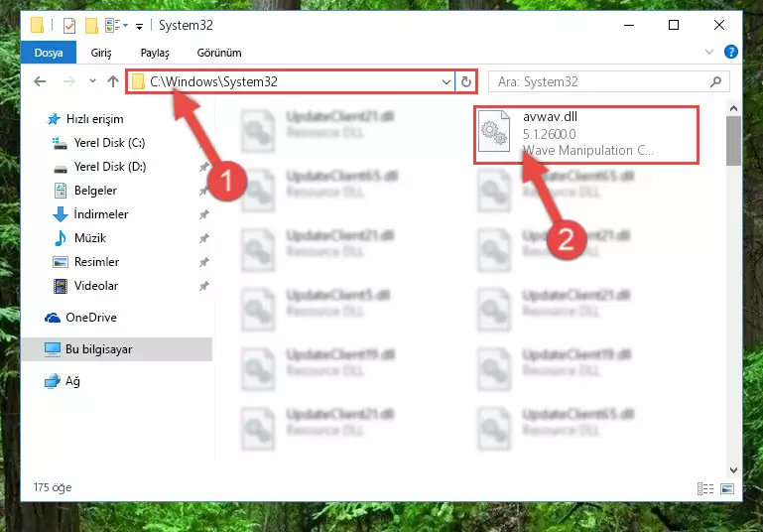The width and height of the screenshot is (763, 532).
Task: Switch to details view icon
Action: [705, 488]
